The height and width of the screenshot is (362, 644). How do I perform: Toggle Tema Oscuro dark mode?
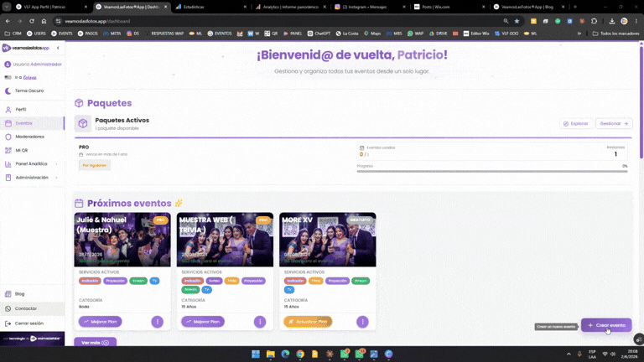[24, 90]
